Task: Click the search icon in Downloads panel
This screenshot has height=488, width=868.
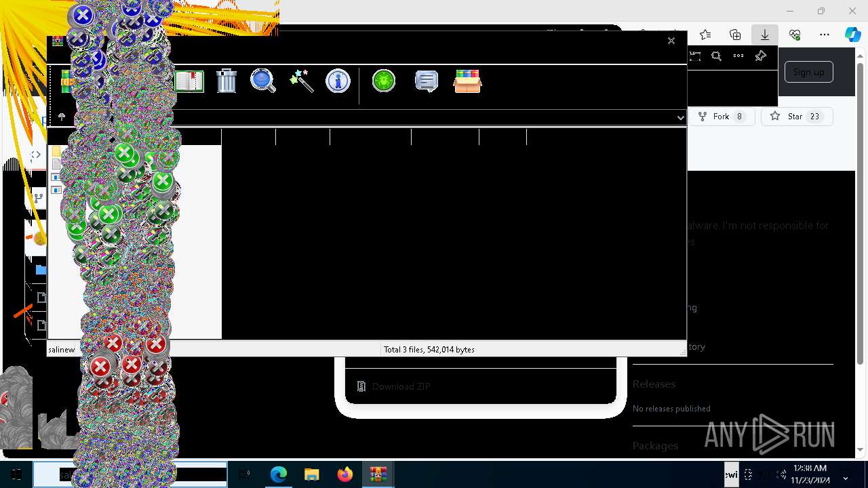Action: [x=717, y=56]
